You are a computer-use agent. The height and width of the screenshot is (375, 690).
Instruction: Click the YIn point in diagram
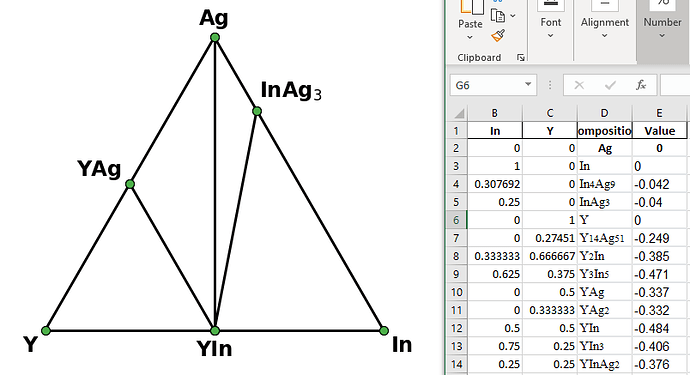[215, 331]
